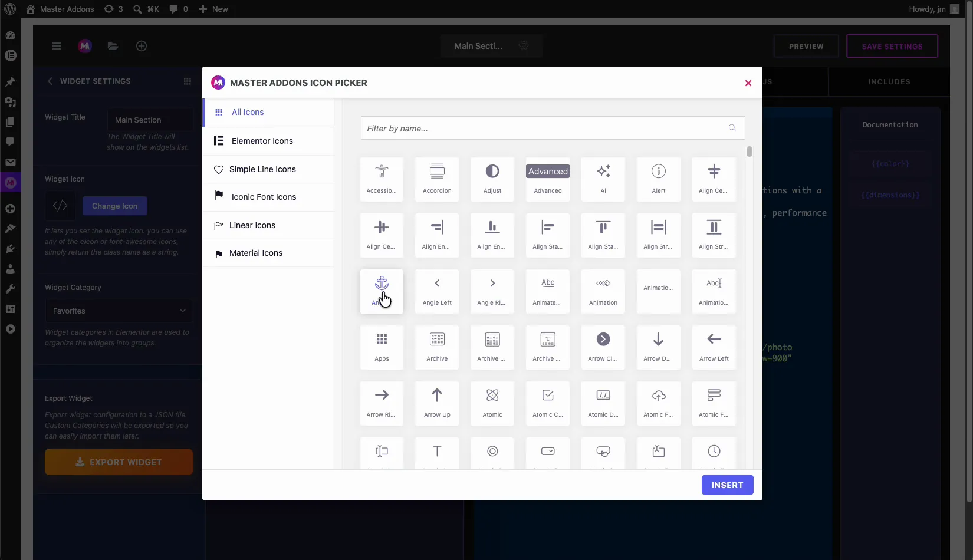
Task: Go back using Widget Settings chevron
Action: point(50,81)
